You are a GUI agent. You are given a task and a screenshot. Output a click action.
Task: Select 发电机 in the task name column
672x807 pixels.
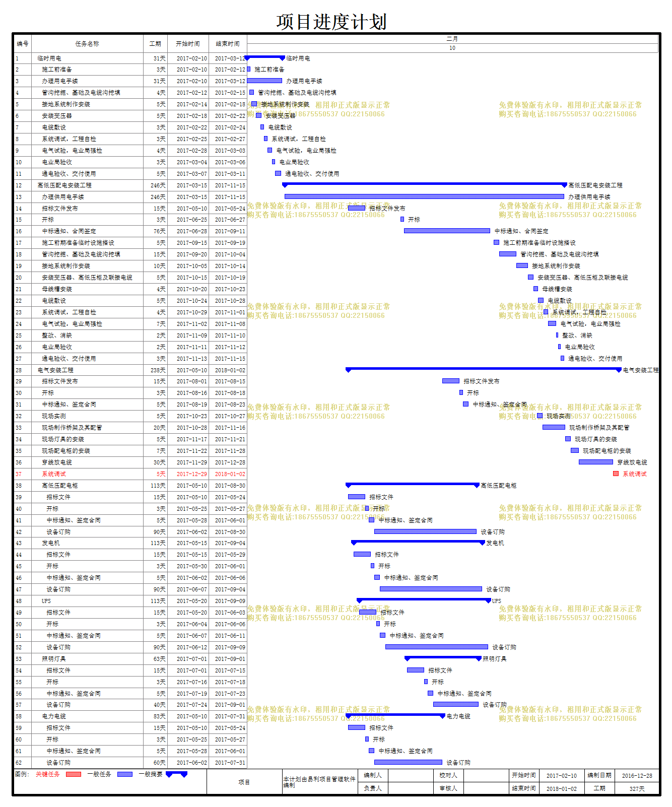click(x=51, y=543)
